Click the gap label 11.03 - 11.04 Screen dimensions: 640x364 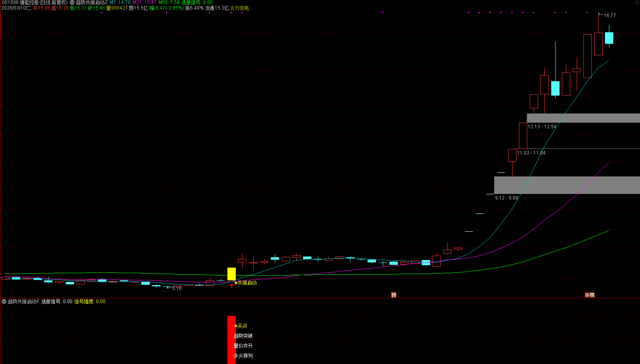[x=531, y=153]
